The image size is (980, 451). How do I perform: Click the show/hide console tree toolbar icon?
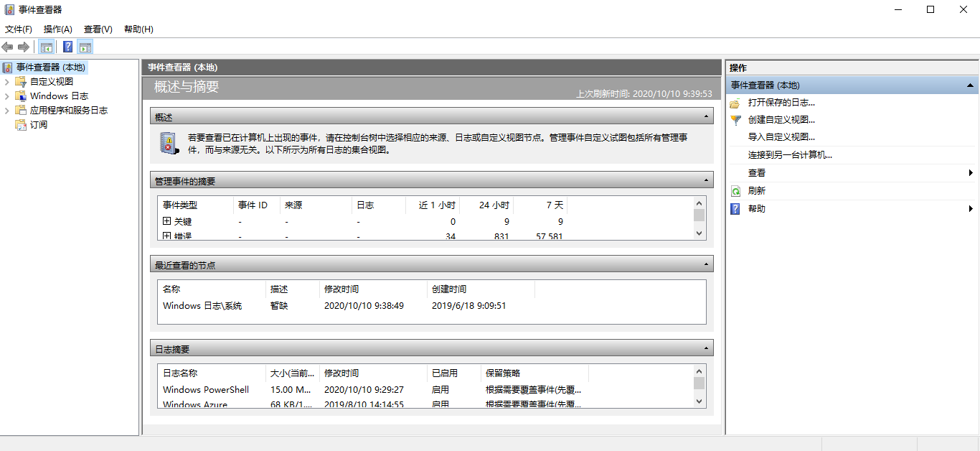pos(46,46)
